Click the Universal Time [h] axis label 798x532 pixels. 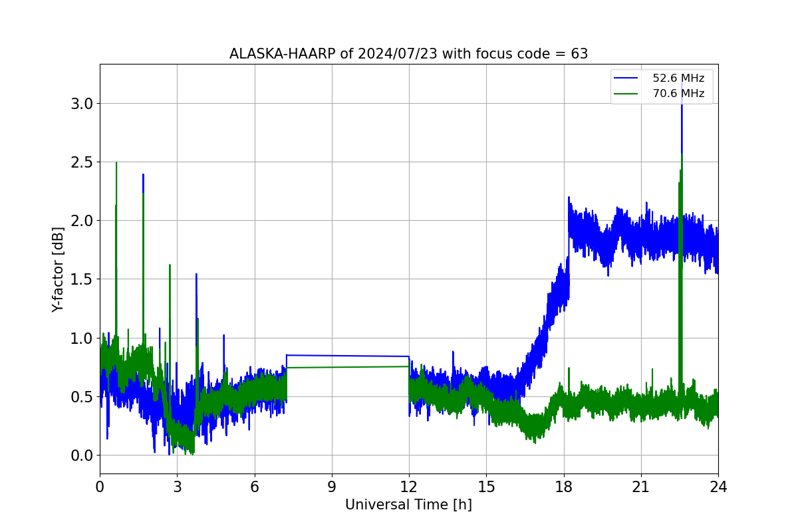coord(408,505)
